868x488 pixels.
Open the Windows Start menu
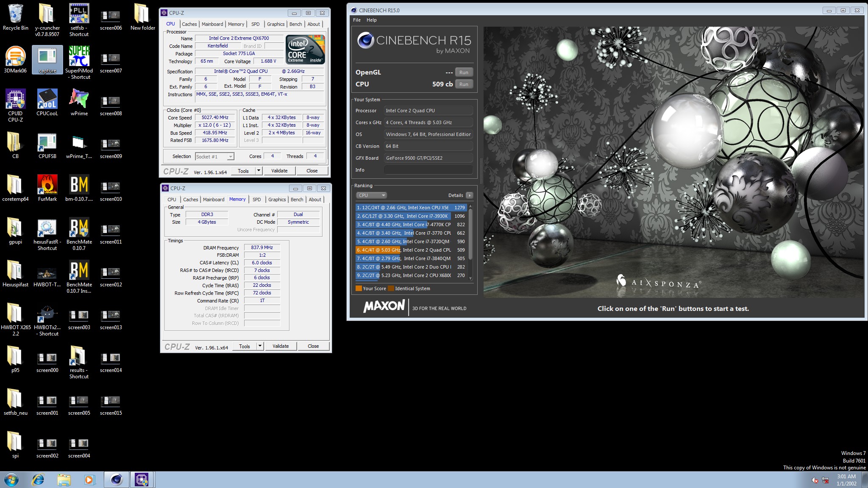[11, 480]
